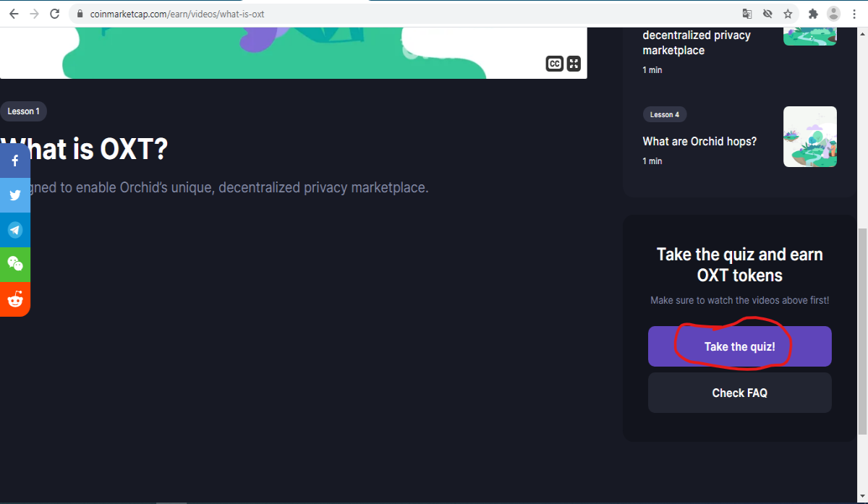Image resolution: width=868 pixels, height=504 pixels.
Task: Share the lesson on Facebook
Action: pos(15,161)
